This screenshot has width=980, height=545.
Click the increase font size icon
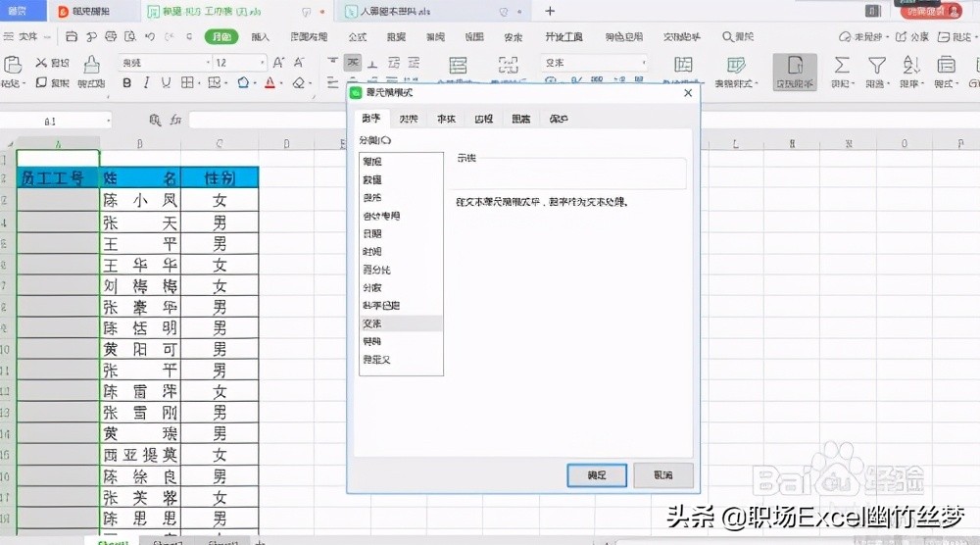tap(278, 63)
